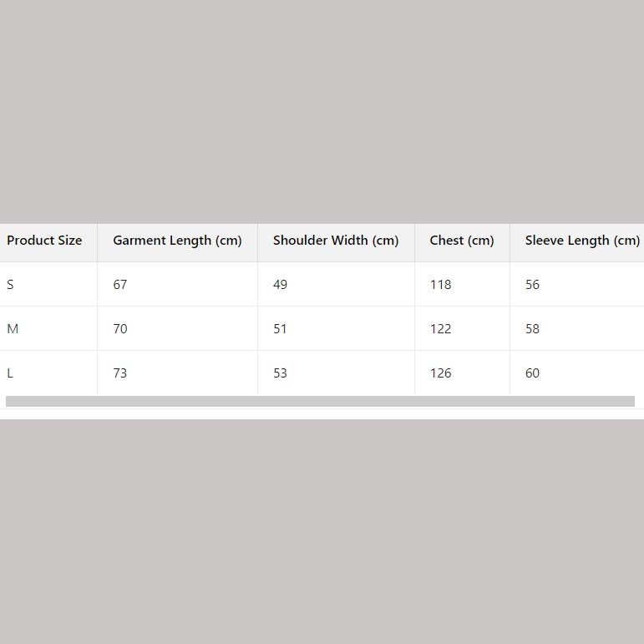Click shoulder width value 51

click(280, 329)
